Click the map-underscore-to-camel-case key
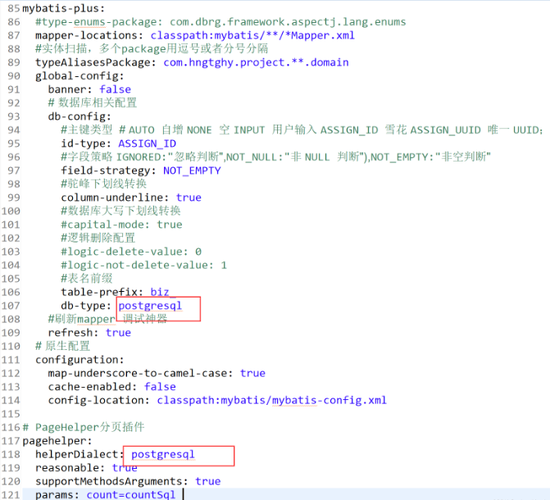This screenshot has width=550, height=500. click(x=138, y=373)
